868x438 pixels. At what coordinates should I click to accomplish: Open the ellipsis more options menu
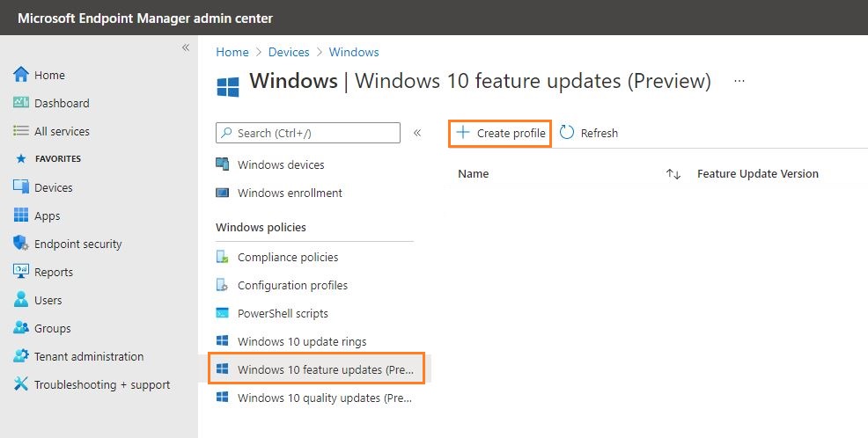739,81
